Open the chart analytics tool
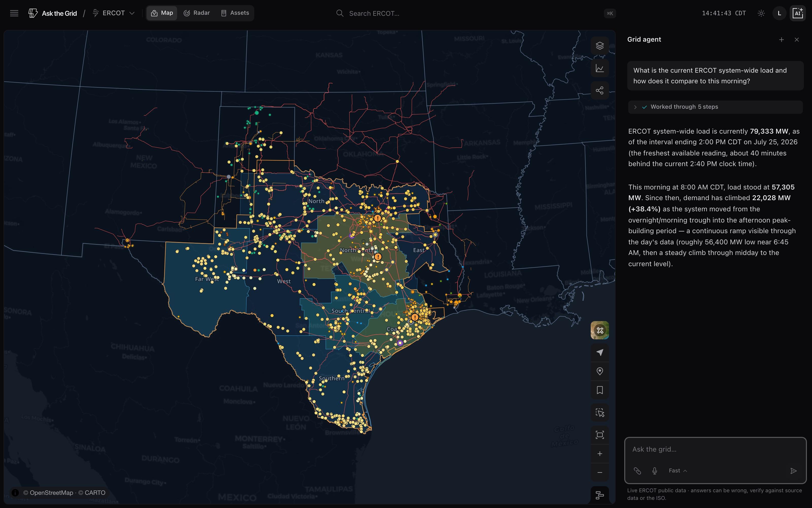This screenshot has height=508, width=812. (x=600, y=68)
